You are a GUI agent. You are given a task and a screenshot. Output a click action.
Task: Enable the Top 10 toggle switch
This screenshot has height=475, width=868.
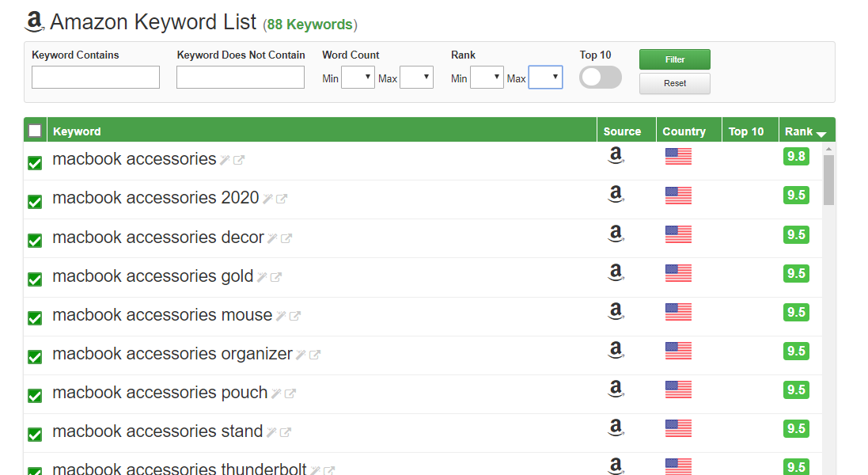click(x=601, y=77)
